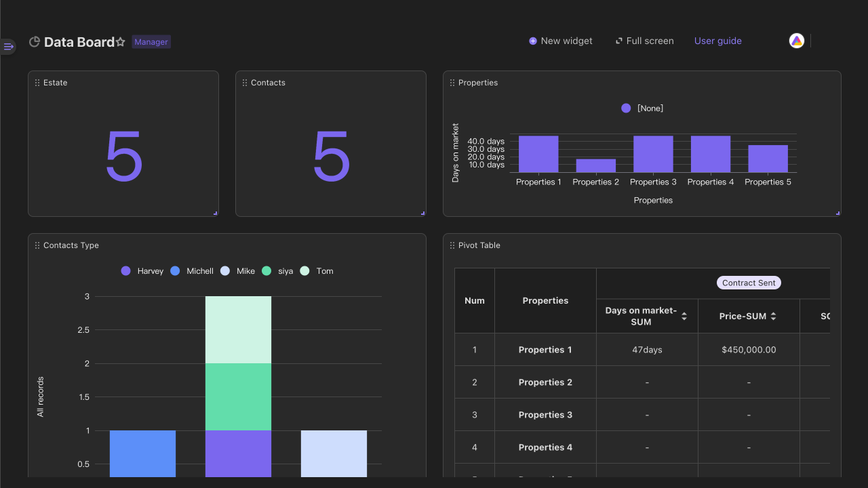The width and height of the screenshot is (868, 488).
Task: Click the Properties 3 bar in chart
Action: 653,154
